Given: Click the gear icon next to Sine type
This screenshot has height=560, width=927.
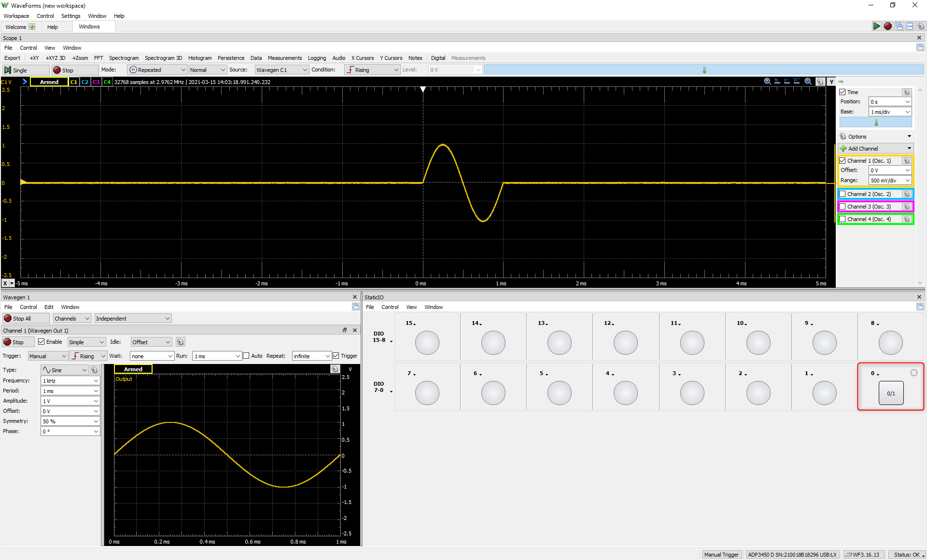Looking at the screenshot, I should coord(95,370).
